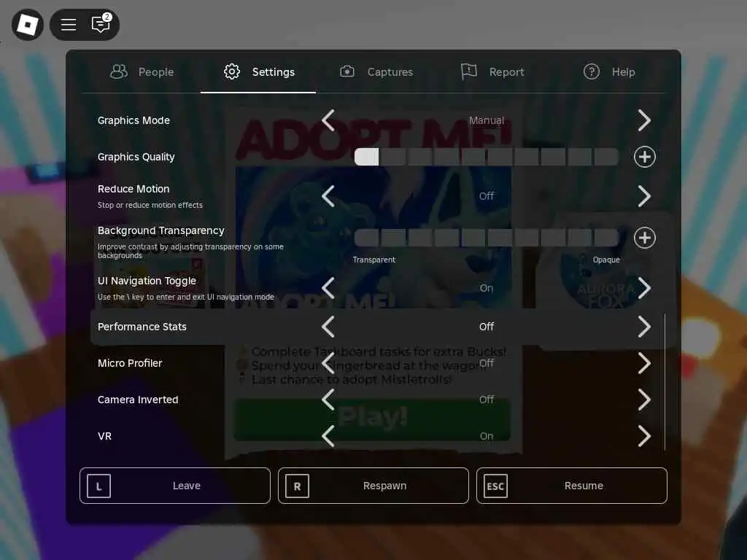Click the Opaque slider label

[606, 260]
